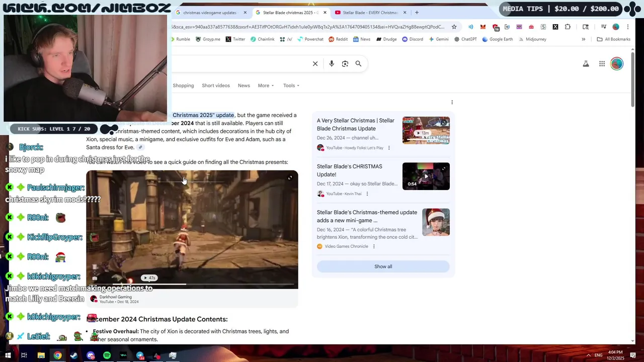Screen dimensions: 644x362
Task: Open Rumble bookmark
Action: click(x=181, y=39)
